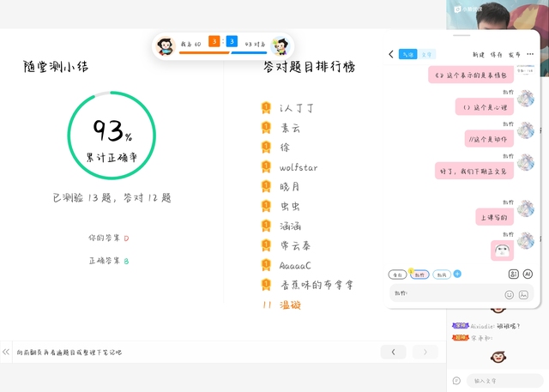Switch to the blue highlighted mode tab
Image resolution: width=549 pixels, height=392 pixels.
tap(407, 54)
